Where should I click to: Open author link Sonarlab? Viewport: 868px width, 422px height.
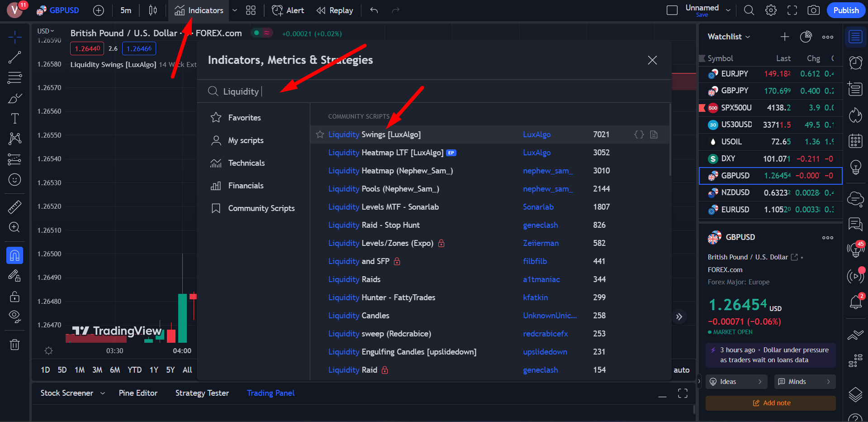point(538,207)
